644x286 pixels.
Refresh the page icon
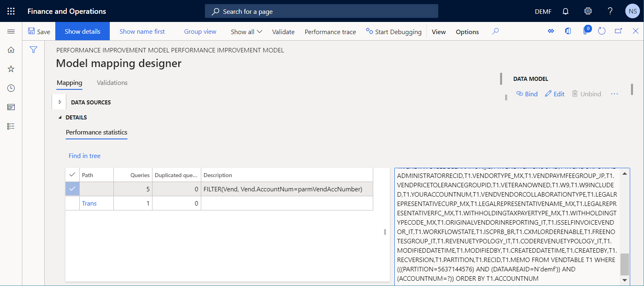point(602,31)
